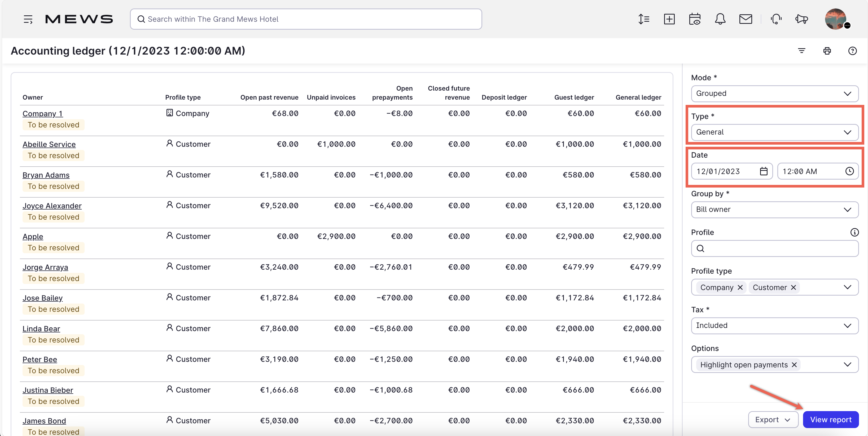The width and height of the screenshot is (868, 436).
Task: Remove the Company profile type tag
Action: pyautogui.click(x=740, y=287)
